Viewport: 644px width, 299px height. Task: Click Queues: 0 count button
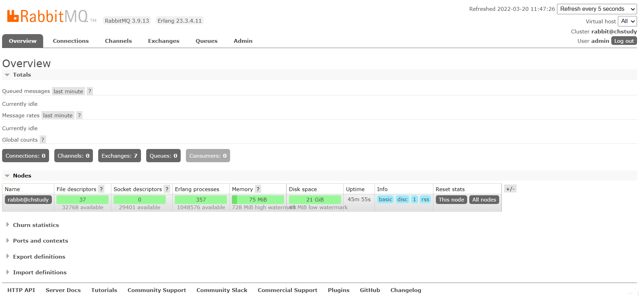(163, 156)
